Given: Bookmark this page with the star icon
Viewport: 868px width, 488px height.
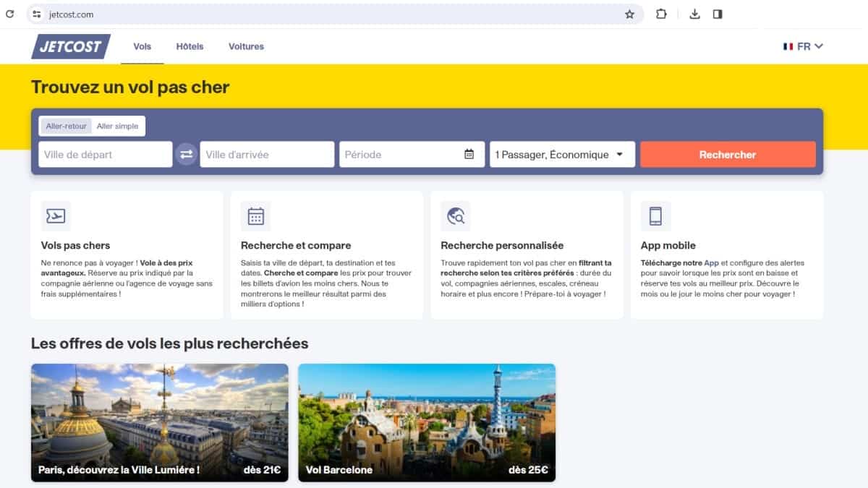Looking at the screenshot, I should (629, 14).
